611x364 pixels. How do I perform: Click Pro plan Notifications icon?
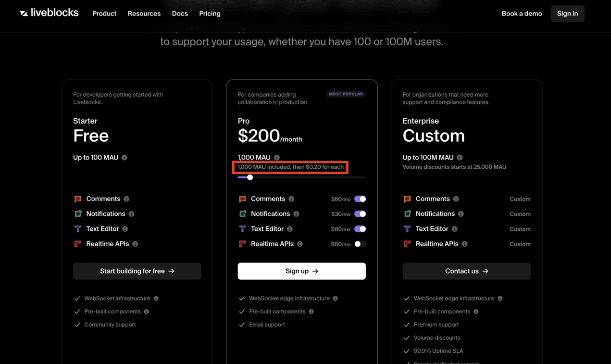(242, 214)
